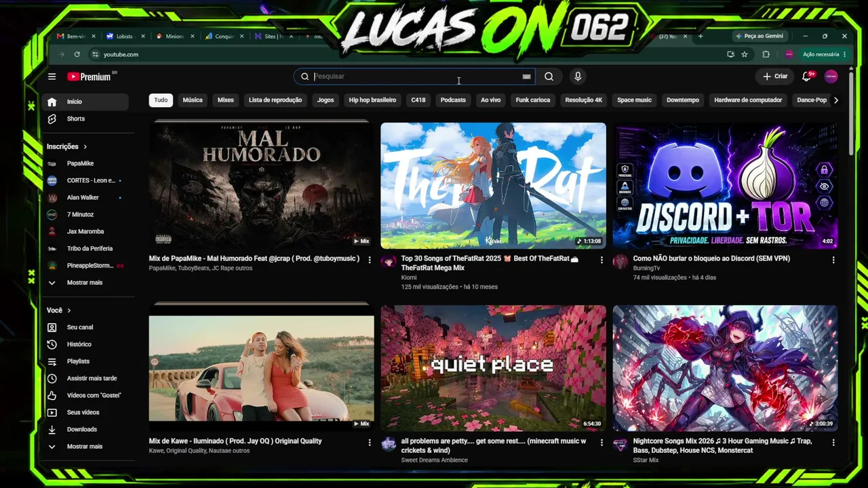Reload the page in the browser
The image size is (868, 488).
tap(77, 54)
